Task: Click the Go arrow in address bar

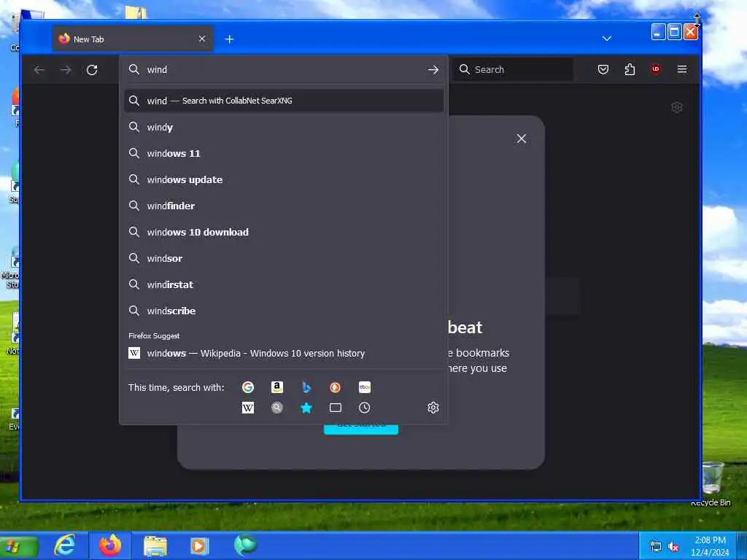Action: point(433,69)
